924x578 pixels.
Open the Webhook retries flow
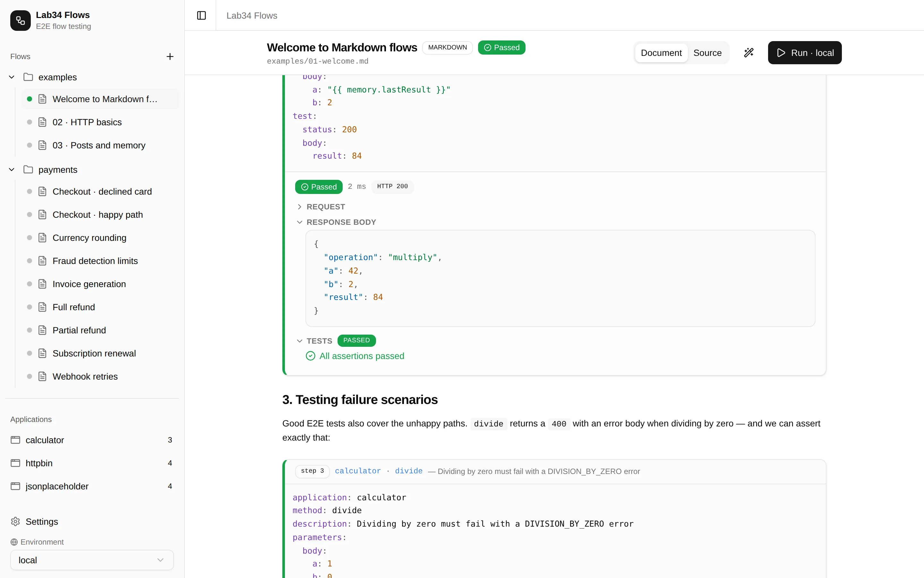[100, 377]
